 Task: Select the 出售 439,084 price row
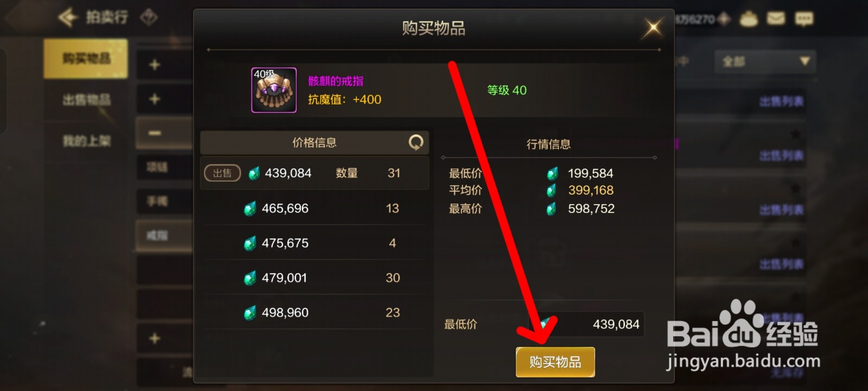point(315,173)
